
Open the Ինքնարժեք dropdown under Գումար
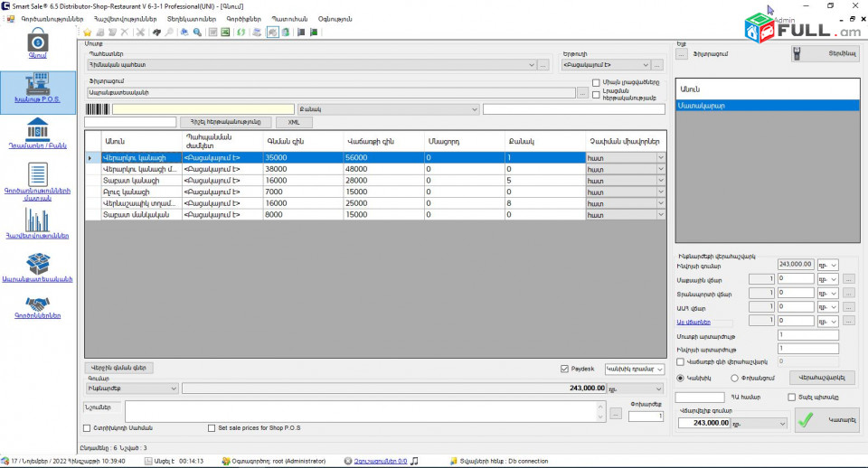point(132,388)
